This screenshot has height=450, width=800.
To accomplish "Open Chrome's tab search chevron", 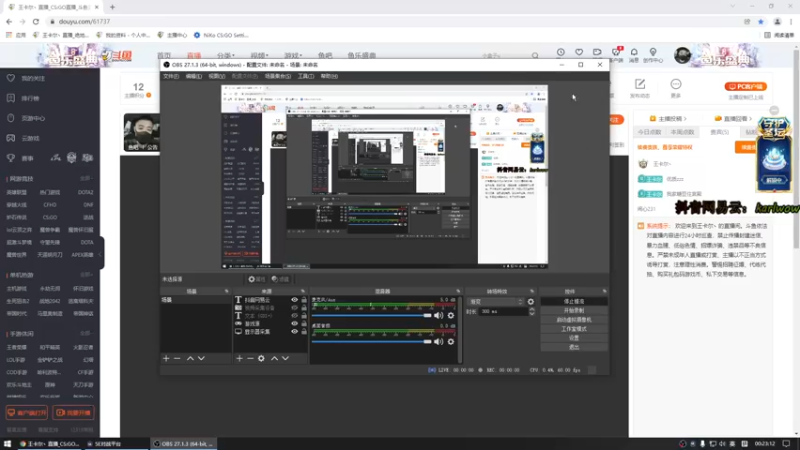I will point(733,7).
